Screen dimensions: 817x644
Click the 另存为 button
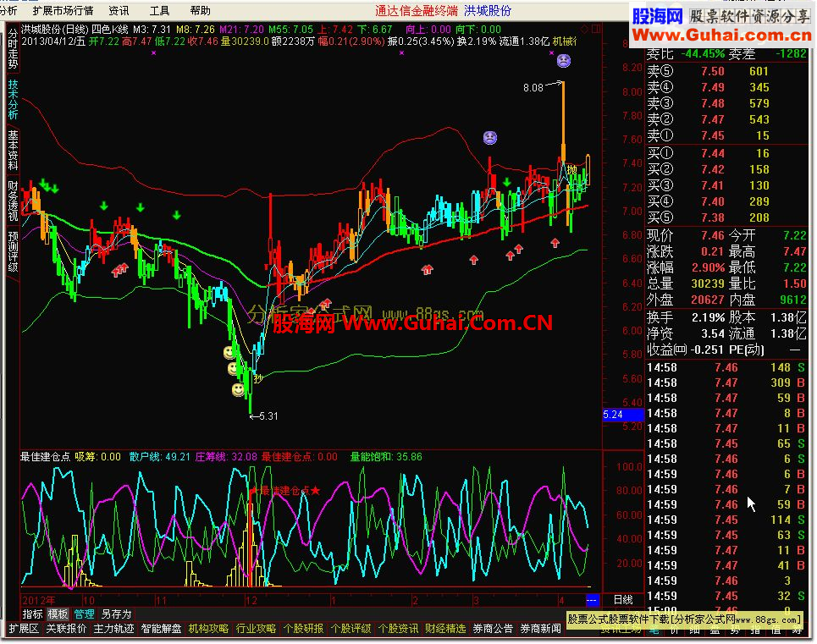click(x=116, y=614)
